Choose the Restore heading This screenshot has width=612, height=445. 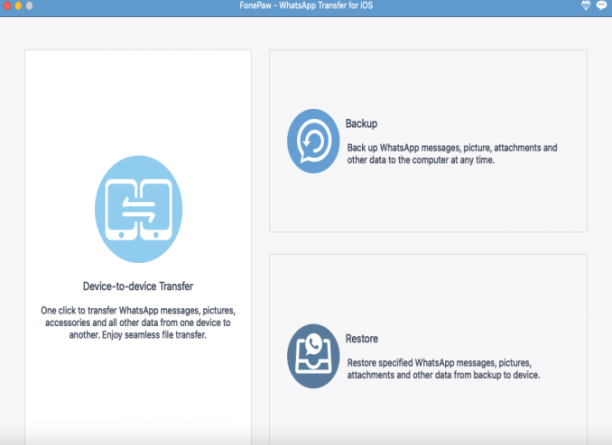(362, 338)
